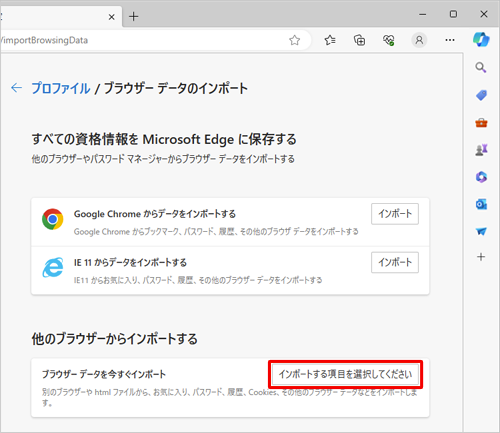Open sidebar Outlook icon
Viewport: 500px width, 433px height.
tap(481, 204)
